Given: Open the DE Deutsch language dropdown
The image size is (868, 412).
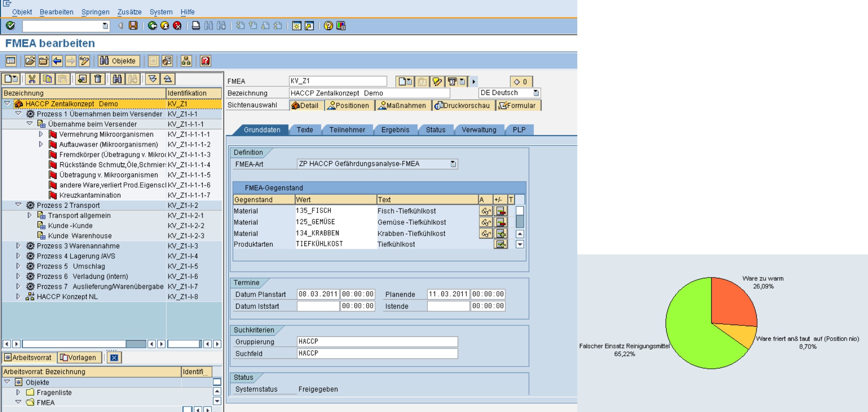Looking at the screenshot, I should (x=536, y=93).
